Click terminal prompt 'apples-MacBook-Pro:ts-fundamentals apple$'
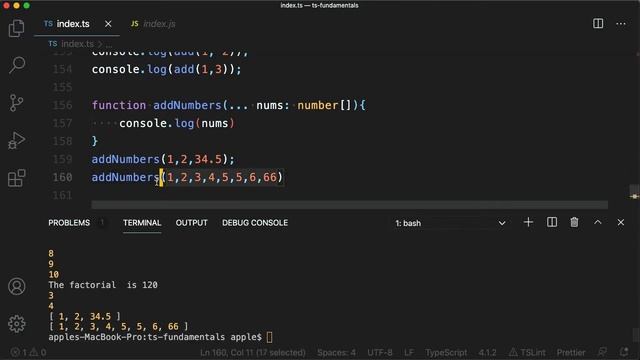Image resolution: width=640 pixels, height=360 pixels. 155,337
